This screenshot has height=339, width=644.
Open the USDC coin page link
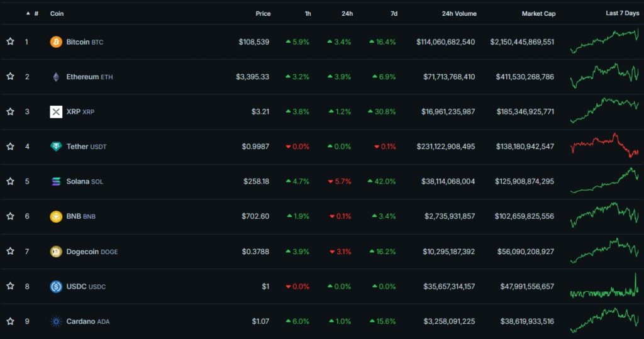coord(86,286)
